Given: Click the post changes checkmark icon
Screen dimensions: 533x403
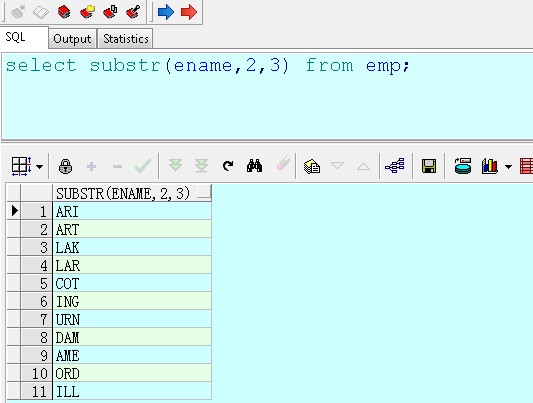Looking at the screenshot, I should pos(143,166).
